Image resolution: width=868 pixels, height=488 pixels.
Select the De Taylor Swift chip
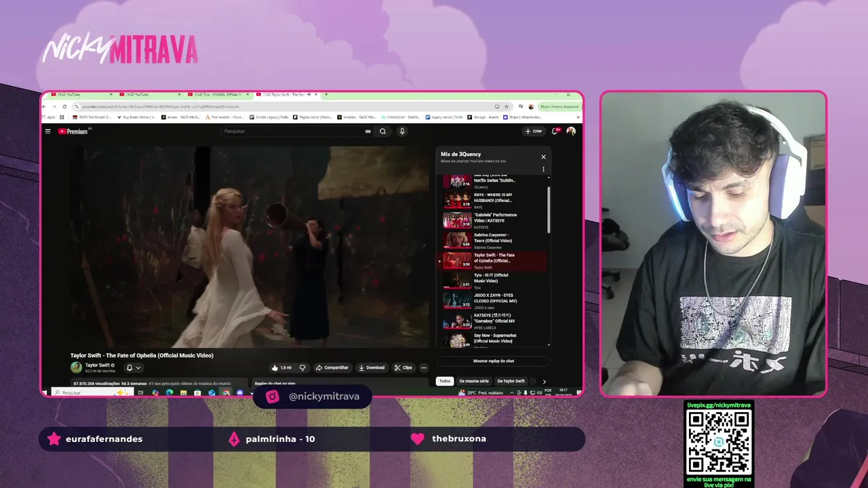(511, 381)
